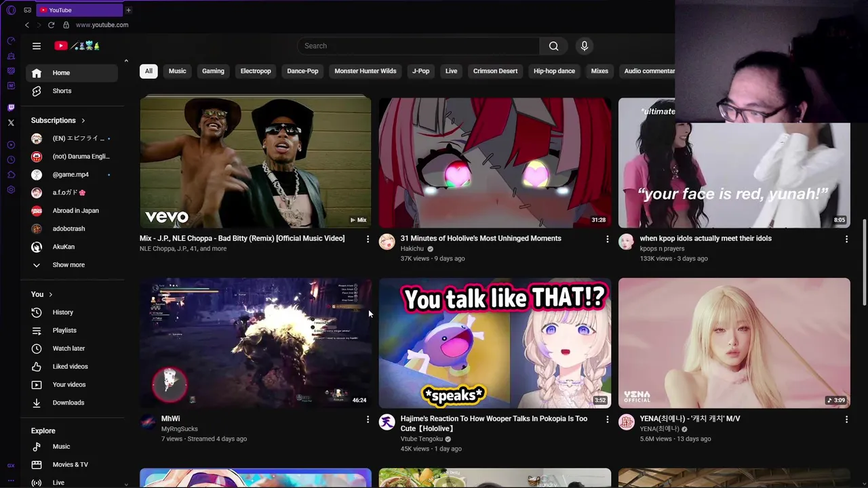
Task: Open options for YENA M/V video
Action: pos(846,420)
